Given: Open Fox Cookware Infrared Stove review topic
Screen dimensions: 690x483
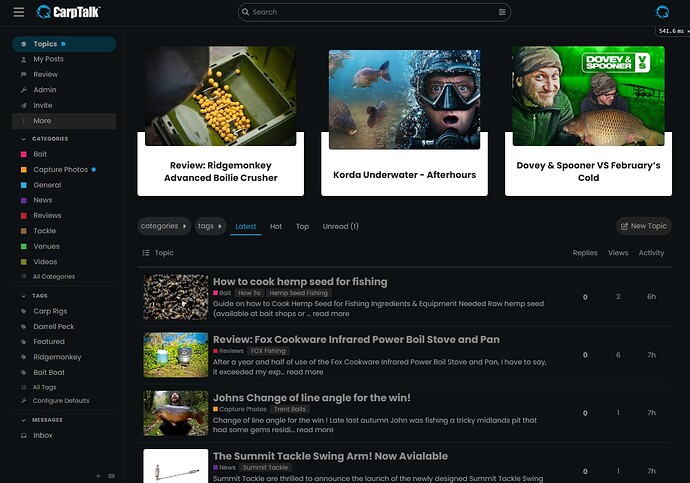Looking at the screenshot, I should point(356,340).
